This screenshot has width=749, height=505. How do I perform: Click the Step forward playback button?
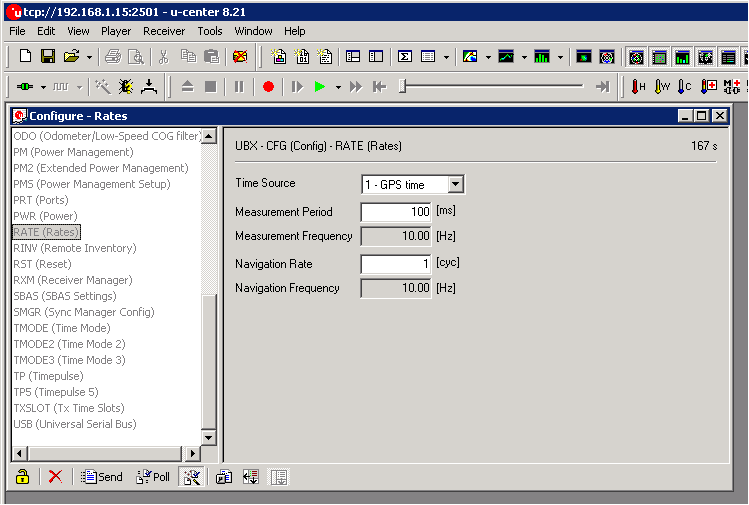[x=297, y=86]
